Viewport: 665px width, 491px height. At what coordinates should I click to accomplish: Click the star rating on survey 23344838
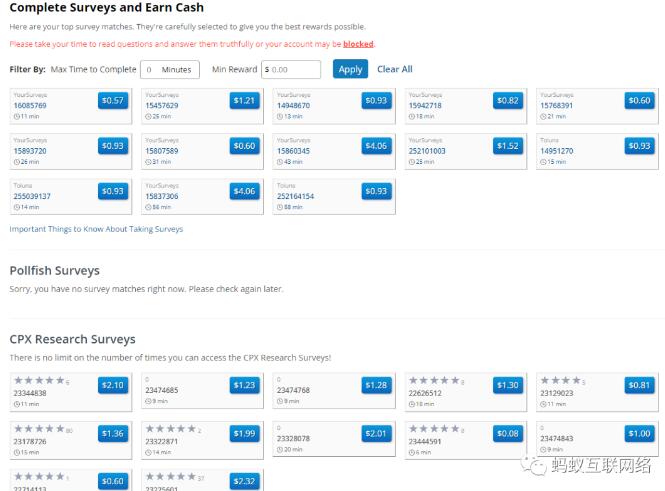[38, 381]
